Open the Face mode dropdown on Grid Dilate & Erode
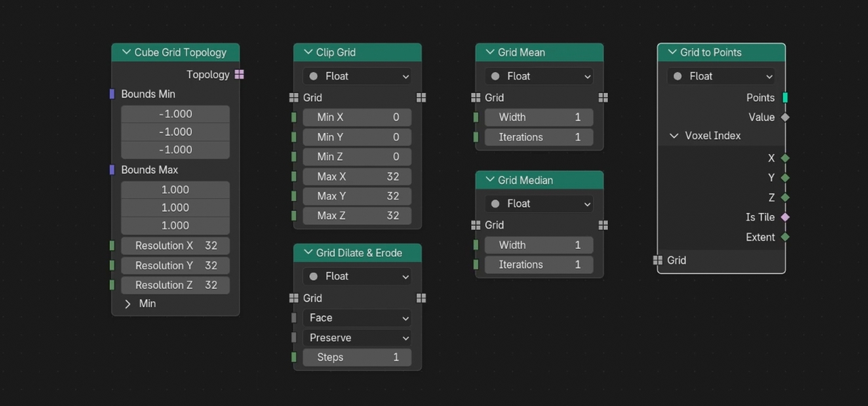 (x=357, y=318)
